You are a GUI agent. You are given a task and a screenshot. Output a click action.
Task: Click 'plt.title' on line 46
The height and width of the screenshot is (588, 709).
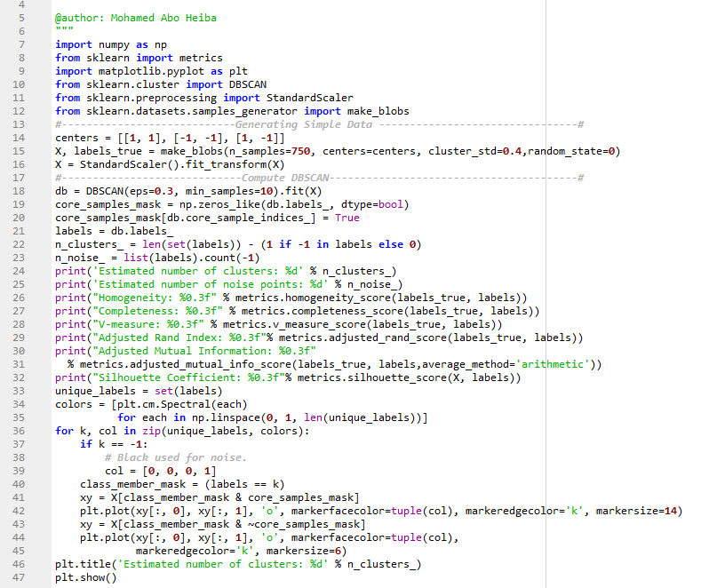point(83,565)
